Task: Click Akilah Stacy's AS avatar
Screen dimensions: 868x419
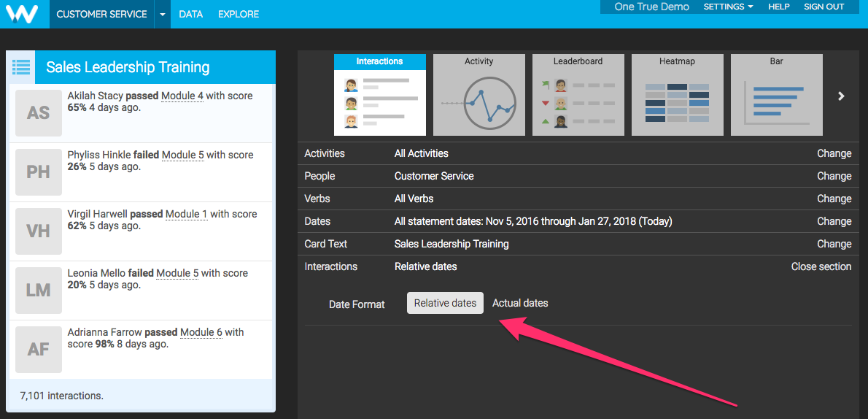Action: [x=39, y=113]
